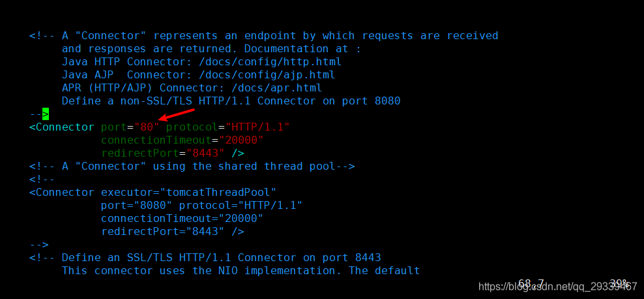The image size is (644, 299).
Task: Click the cyan <Connector tag name
Action: click(62, 127)
